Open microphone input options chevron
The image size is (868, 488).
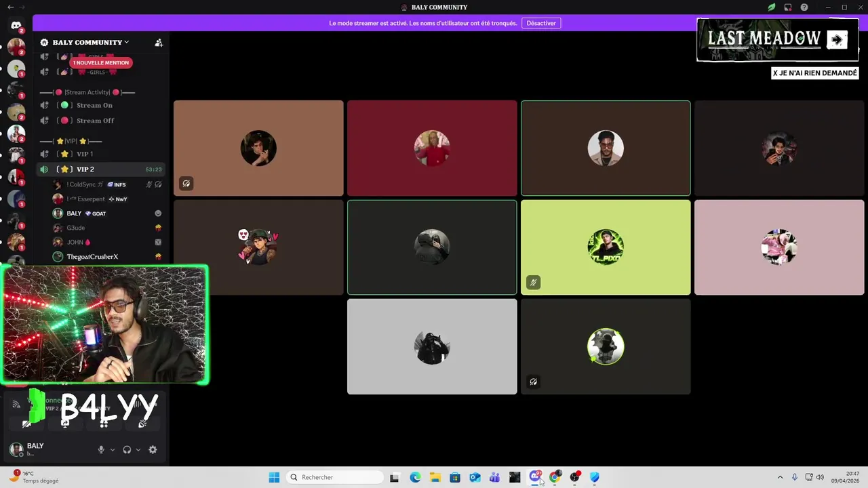coord(113,449)
